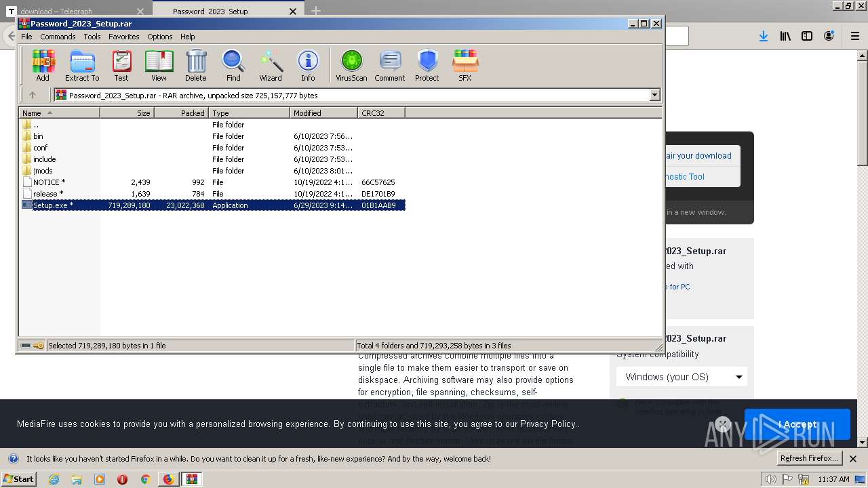The width and height of the screenshot is (868, 488).
Task: Select the jmods folder row
Action: pyautogui.click(x=212, y=171)
